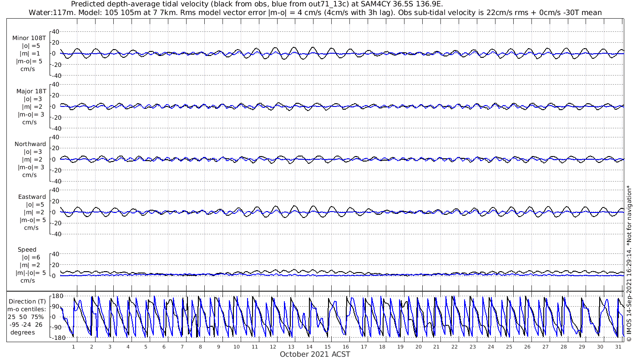Click day tick '31' on the x-axis

coord(618,347)
